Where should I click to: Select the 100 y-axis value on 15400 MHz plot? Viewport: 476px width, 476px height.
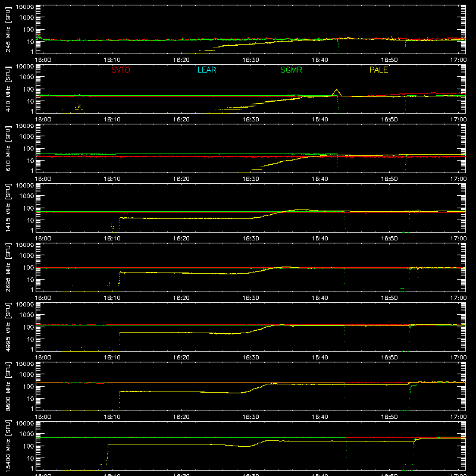tap(29, 446)
